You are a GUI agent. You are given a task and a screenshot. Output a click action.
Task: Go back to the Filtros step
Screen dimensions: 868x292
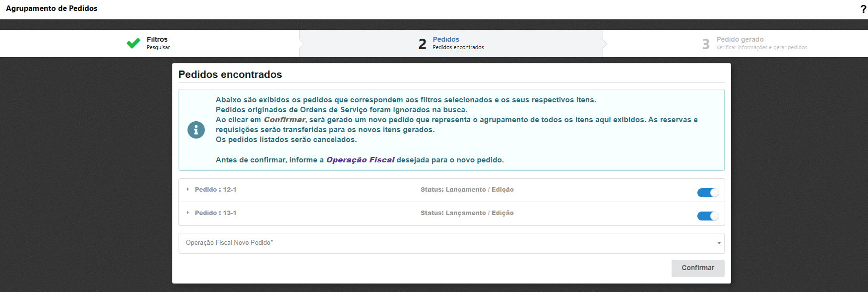click(157, 39)
